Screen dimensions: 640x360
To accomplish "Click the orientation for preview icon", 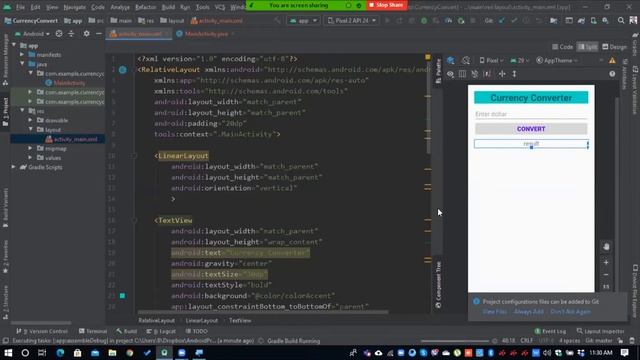I will 466,60.
